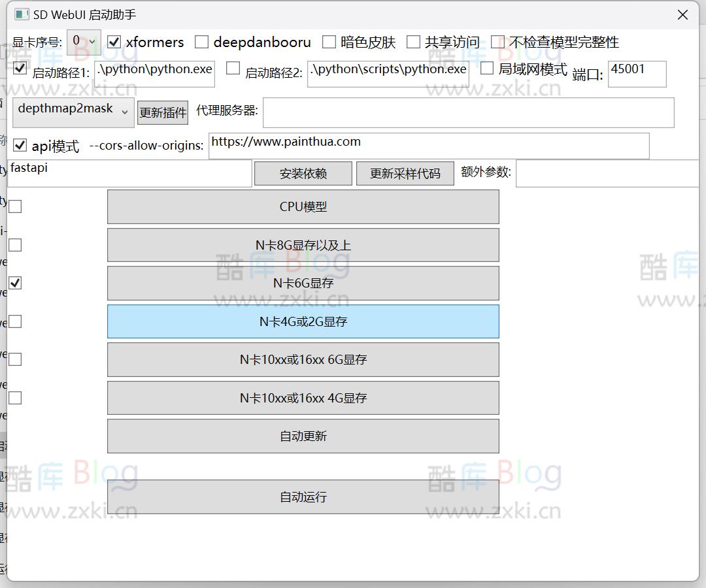Image resolution: width=706 pixels, height=588 pixels.
Task: Click the 安装依赖 install dependencies button
Action: pos(303,172)
